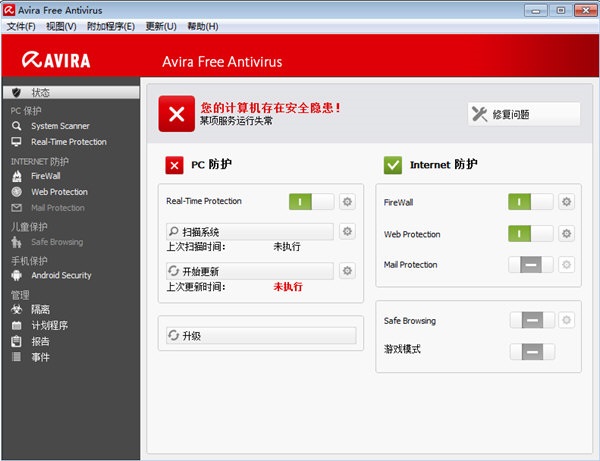Open Safe Browsing settings gear
600x461 pixels.
point(566,320)
